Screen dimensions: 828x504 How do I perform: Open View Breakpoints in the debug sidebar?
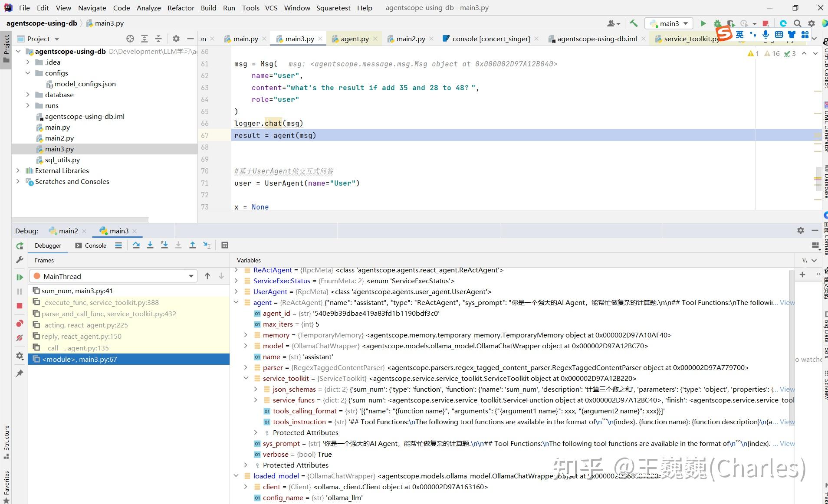[20, 324]
